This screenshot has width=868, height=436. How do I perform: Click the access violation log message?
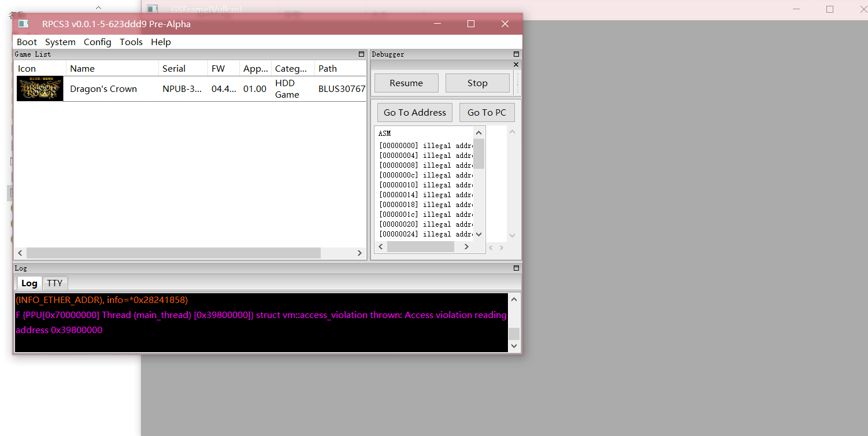[261, 323]
